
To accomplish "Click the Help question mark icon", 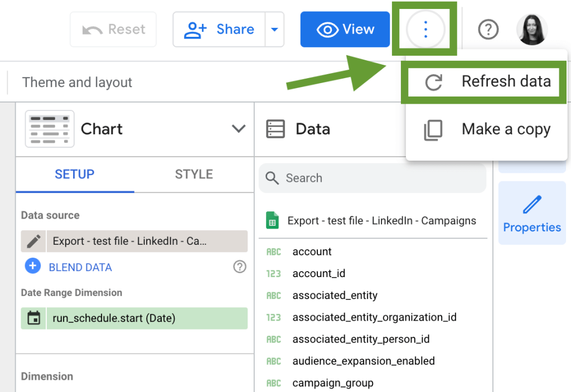I will coord(488,30).
